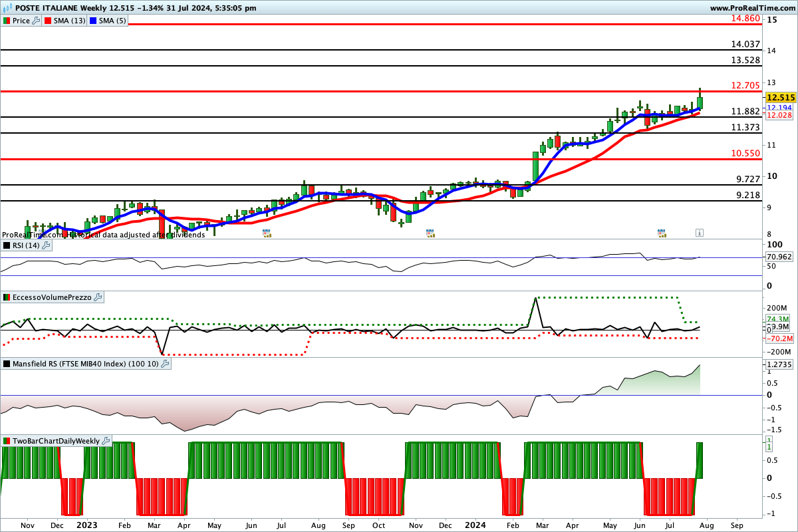798x532 pixels.
Task: Click the 9.218 level label
Action: pyautogui.click(x=747, y=196)
